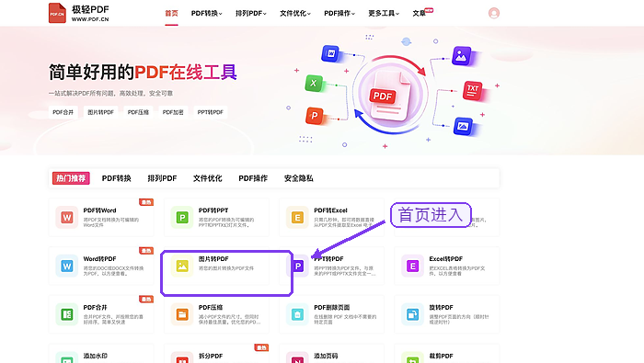Switch to the 排列PDF category tab

tap(162, 178)
